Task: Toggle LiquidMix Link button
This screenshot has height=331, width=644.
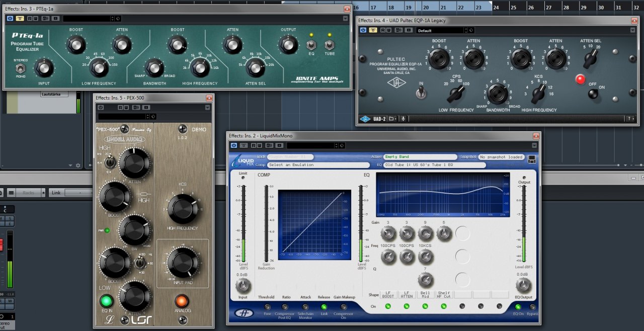Action: (324, 306)
